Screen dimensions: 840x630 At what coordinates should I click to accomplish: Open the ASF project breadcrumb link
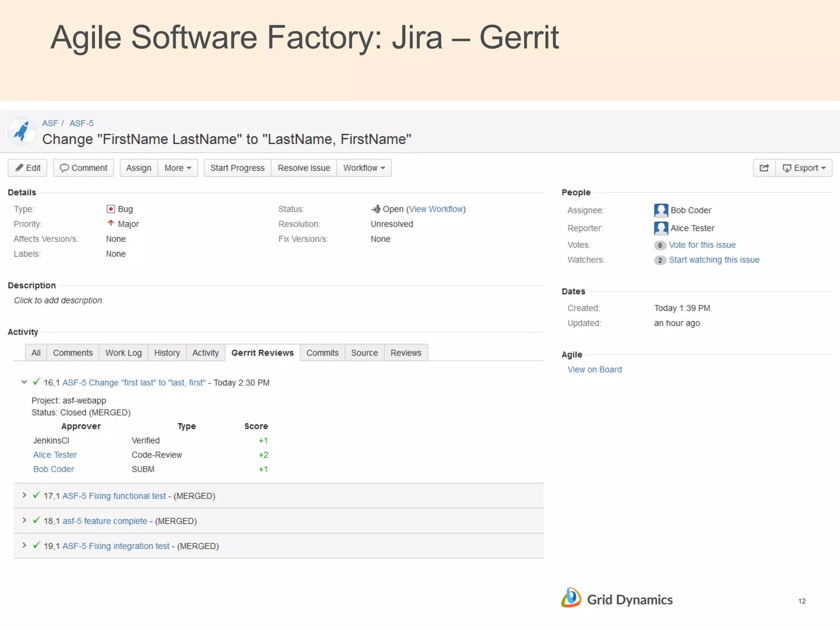pyautogui.click(x=50, y=123)
